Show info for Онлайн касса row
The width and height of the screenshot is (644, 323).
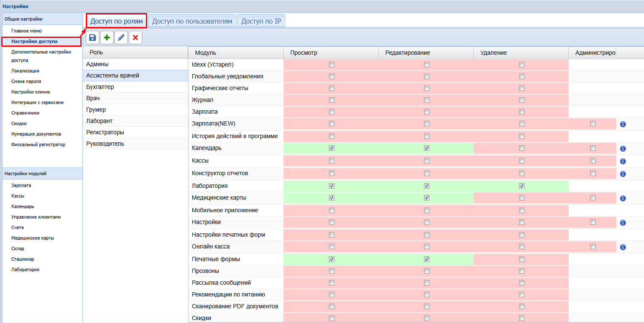[623, 247]
